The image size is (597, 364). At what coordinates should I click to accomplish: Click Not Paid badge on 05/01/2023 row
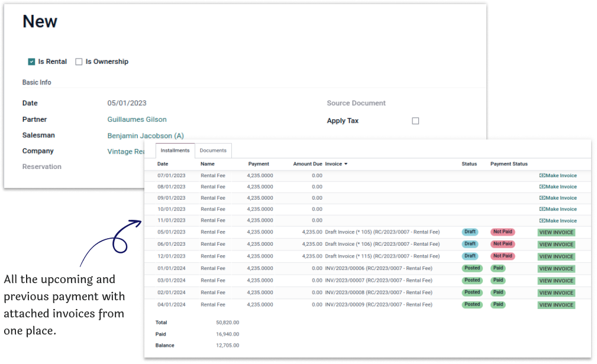502,232
